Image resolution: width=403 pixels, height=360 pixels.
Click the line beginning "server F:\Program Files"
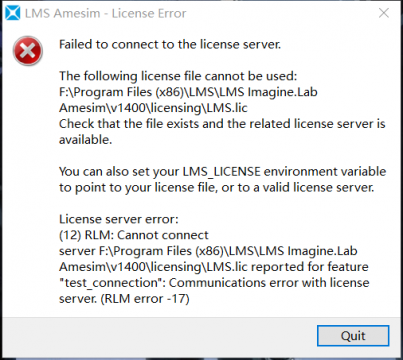208,251
